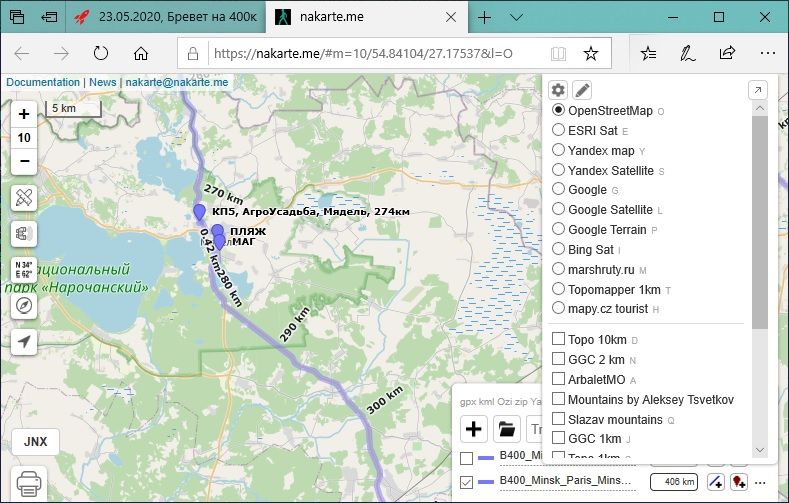Show set-aside tabs icon
The image size is (789, 503).
coord(17,17)
